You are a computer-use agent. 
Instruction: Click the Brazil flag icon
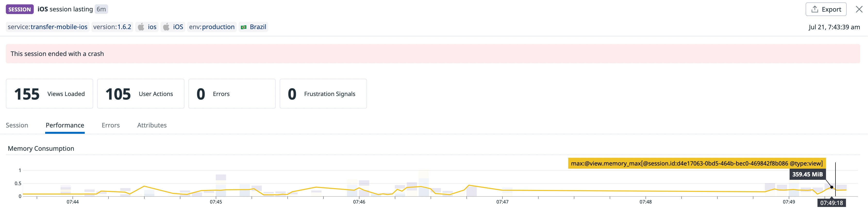244,27
